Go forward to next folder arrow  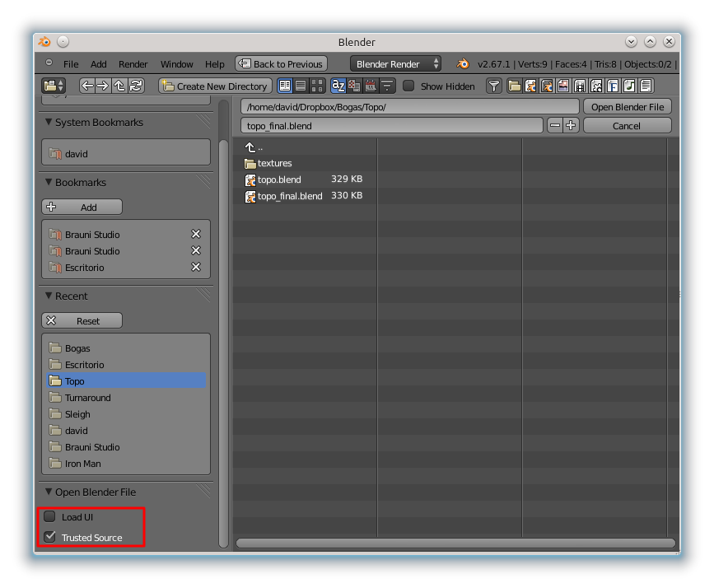(103, 86)
